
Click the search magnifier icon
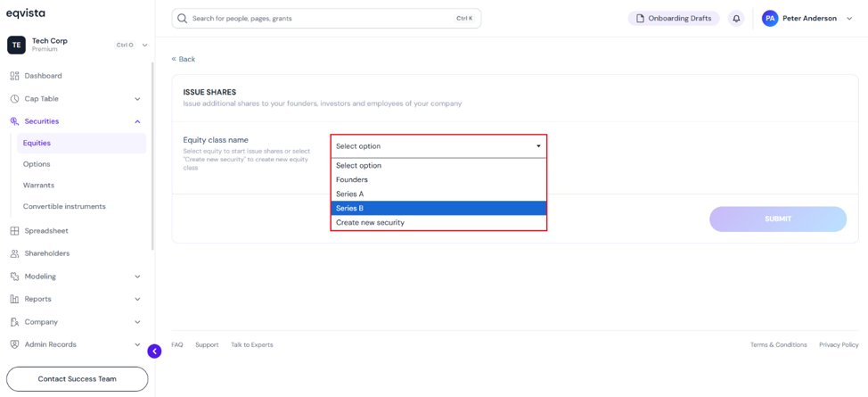[x=182, y=19]
